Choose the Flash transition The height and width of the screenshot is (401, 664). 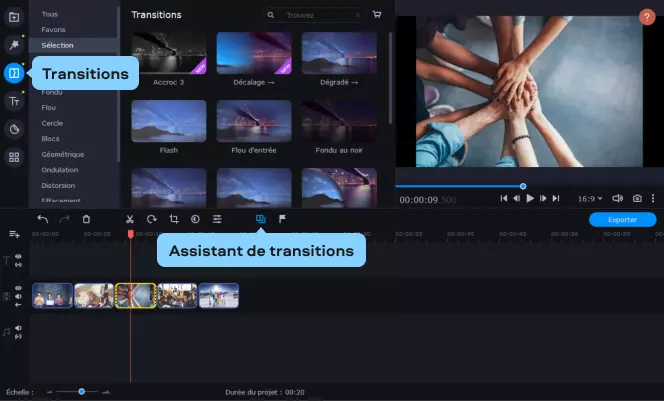tap(169, 121)
